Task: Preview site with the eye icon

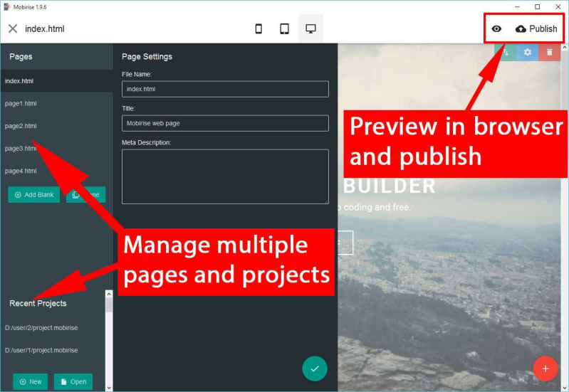Action: pyautogui.click(x=496, y=28)
